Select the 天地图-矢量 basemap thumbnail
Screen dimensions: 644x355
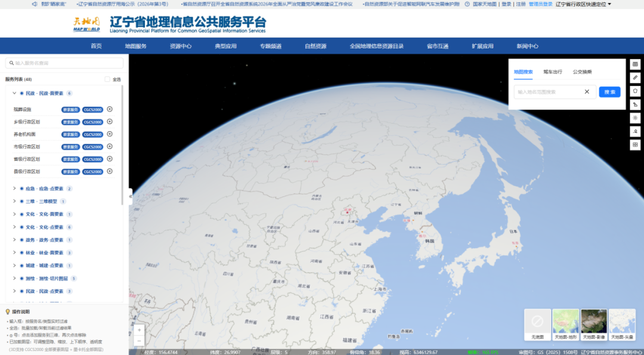click(622, 325)
